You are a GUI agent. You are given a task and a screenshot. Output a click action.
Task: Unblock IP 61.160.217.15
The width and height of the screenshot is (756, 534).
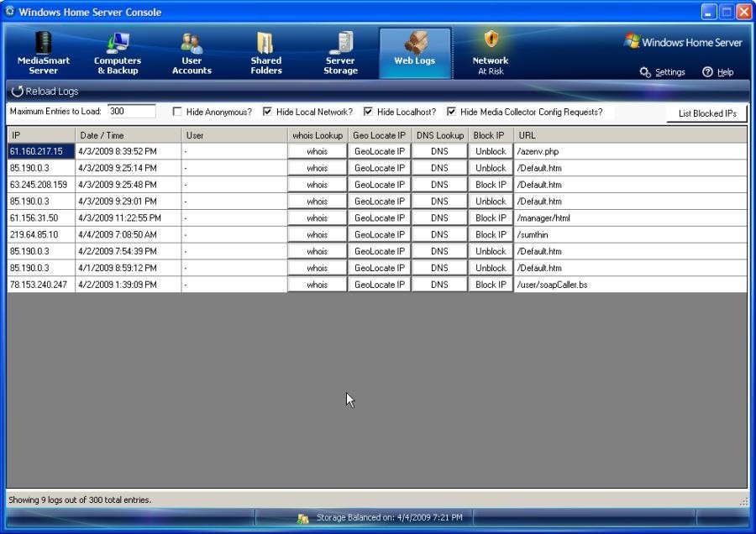(491, 151)
